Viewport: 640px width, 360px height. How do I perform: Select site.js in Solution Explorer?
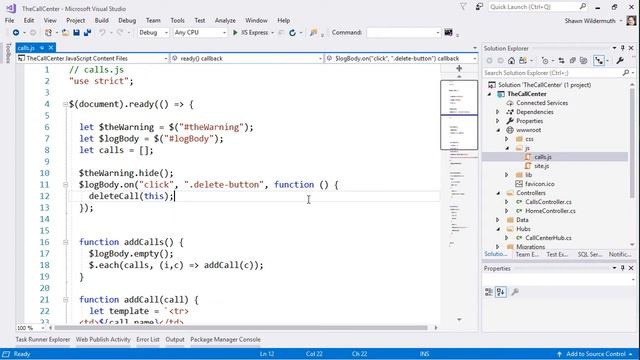542,166
